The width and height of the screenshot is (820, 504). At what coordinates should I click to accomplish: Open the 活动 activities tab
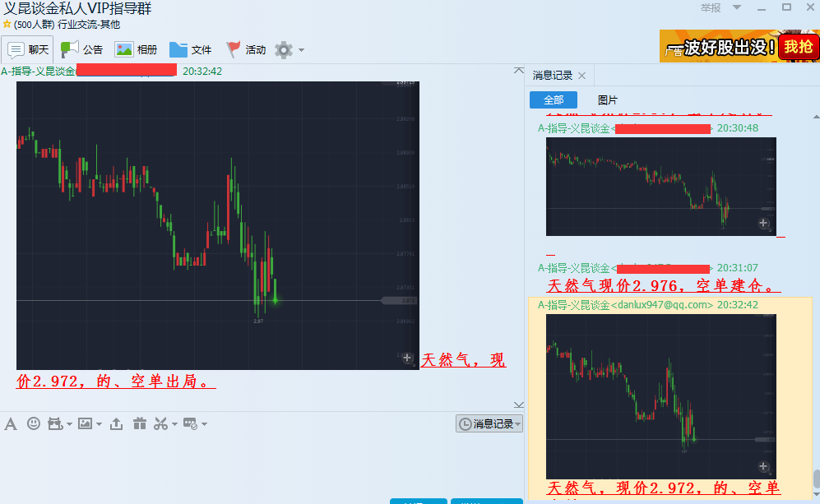point(246,49)
